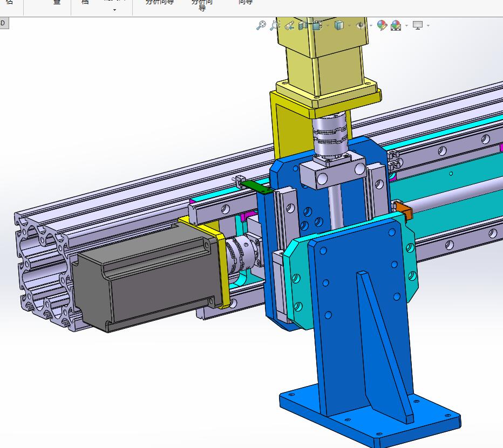Click the Display Style cube icon
The image size is (503, 448).
(x=339, y=25)
